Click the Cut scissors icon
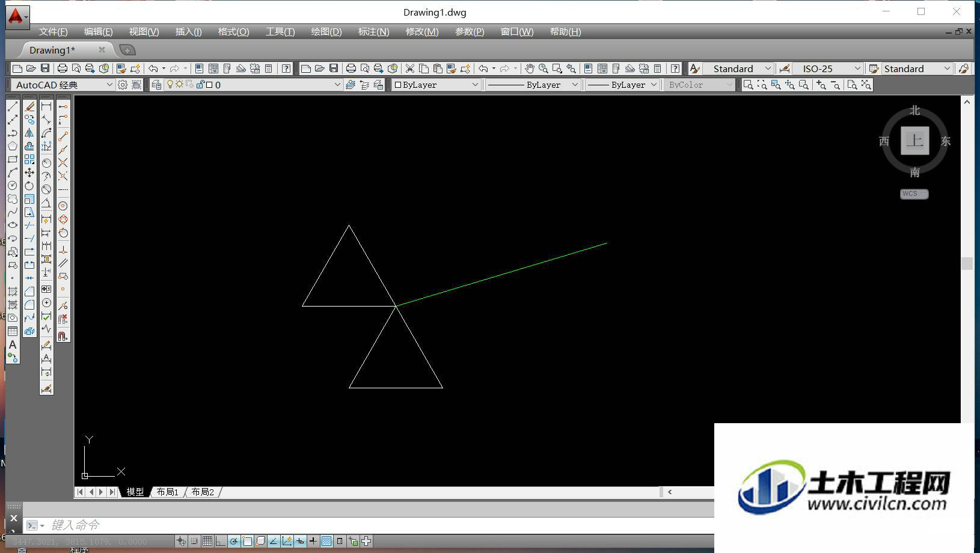The image size is (980, 553). point(410,69)
